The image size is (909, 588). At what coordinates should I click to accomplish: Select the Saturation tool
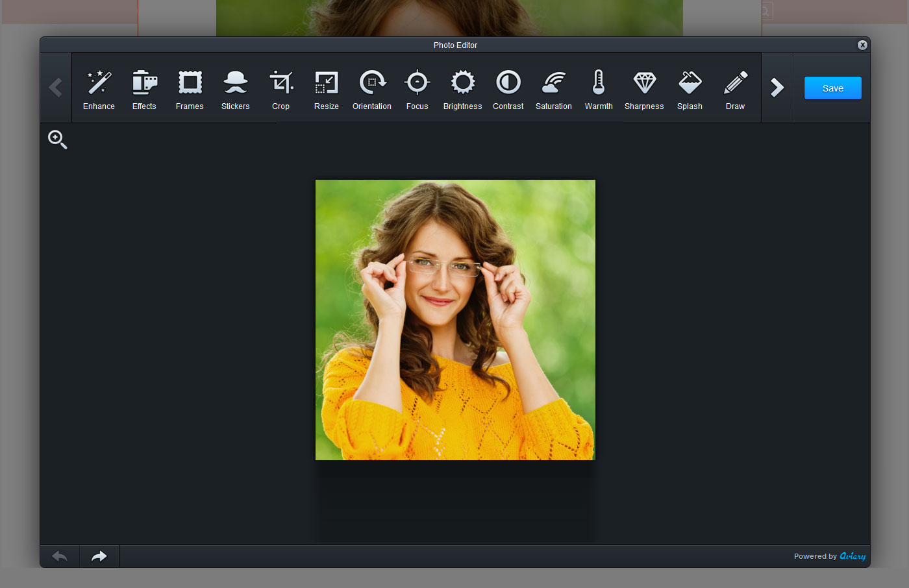(x=553, y=89)
